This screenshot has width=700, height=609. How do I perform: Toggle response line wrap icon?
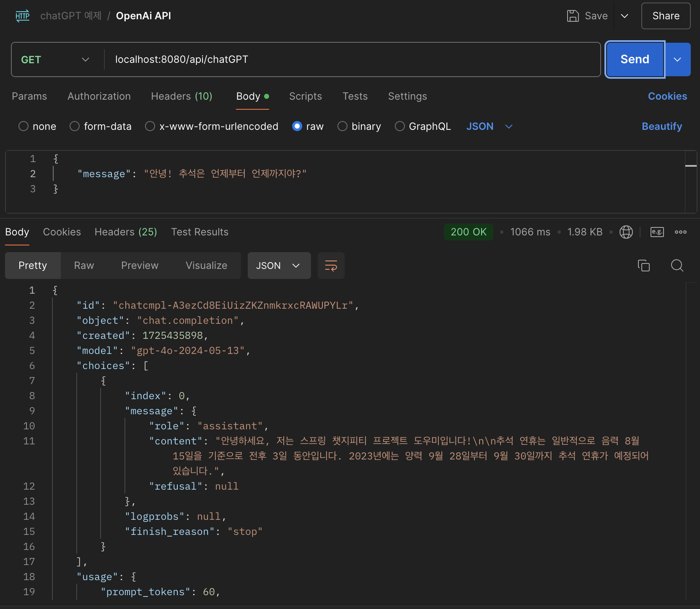pyautogui.click(x=331, y=266)
